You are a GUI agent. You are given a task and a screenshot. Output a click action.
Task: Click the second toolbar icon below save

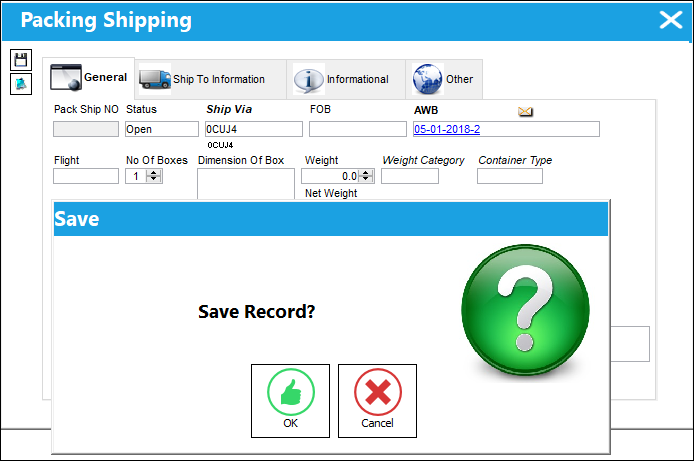pos(21,84)
